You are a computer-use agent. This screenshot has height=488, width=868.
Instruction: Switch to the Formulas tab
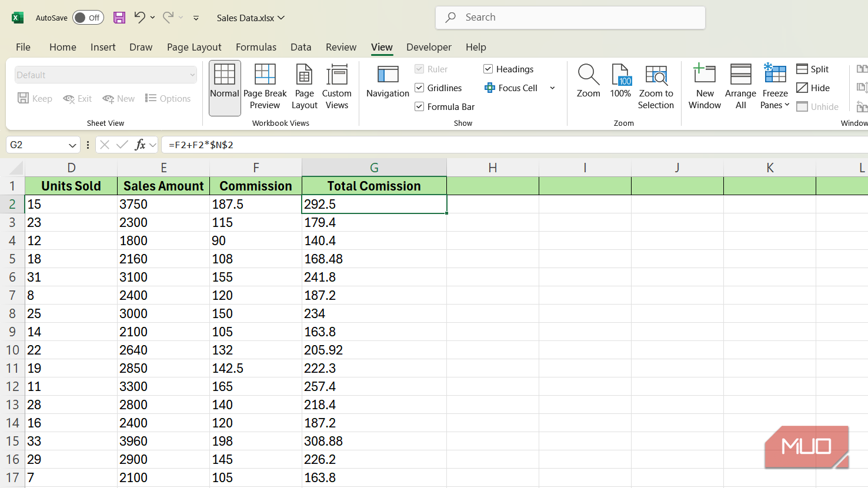tap(256, 47)
